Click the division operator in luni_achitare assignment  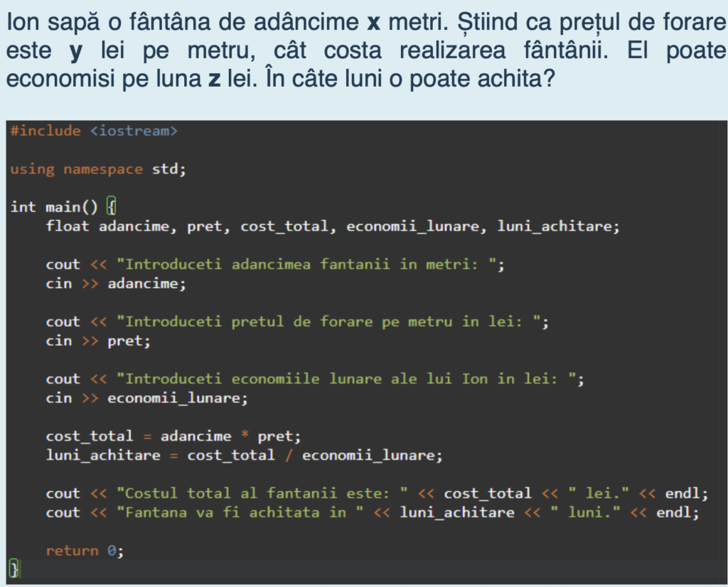click(288, 455)
